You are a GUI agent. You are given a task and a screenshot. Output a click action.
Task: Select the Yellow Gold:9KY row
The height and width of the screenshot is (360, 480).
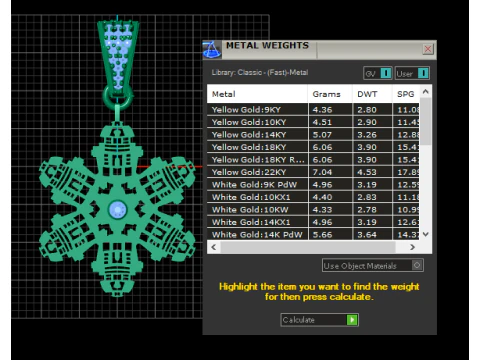click(313, 110)
